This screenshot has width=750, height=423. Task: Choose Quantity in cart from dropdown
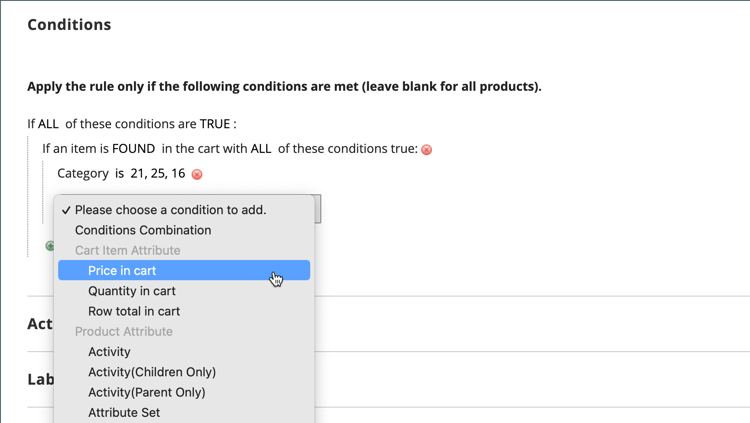coord(131,291)
